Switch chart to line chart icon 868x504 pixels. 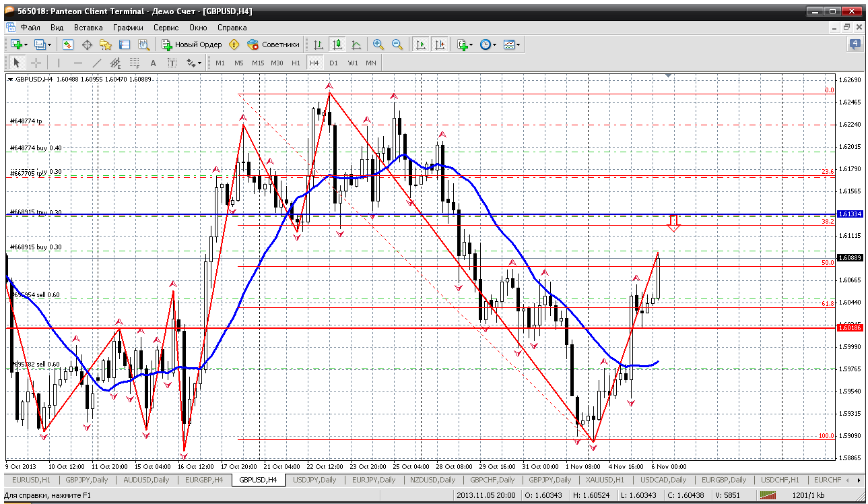click(356, 44)
